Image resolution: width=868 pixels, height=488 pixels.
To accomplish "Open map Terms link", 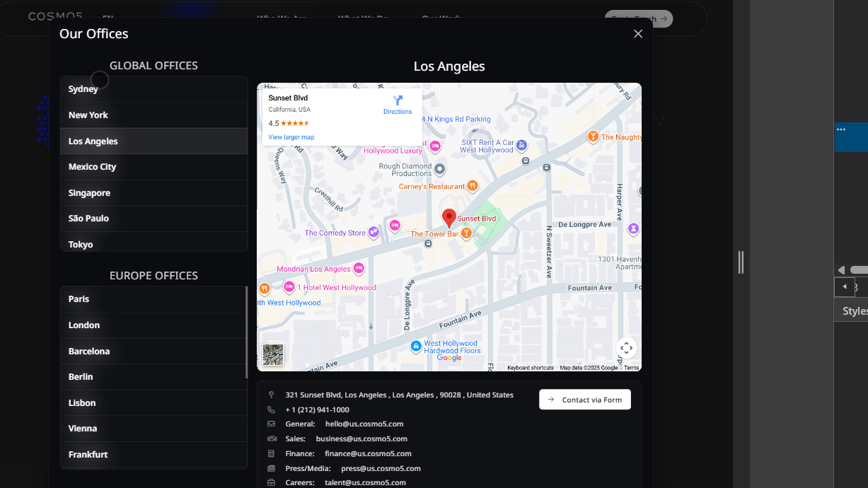I will click(632, 368).
